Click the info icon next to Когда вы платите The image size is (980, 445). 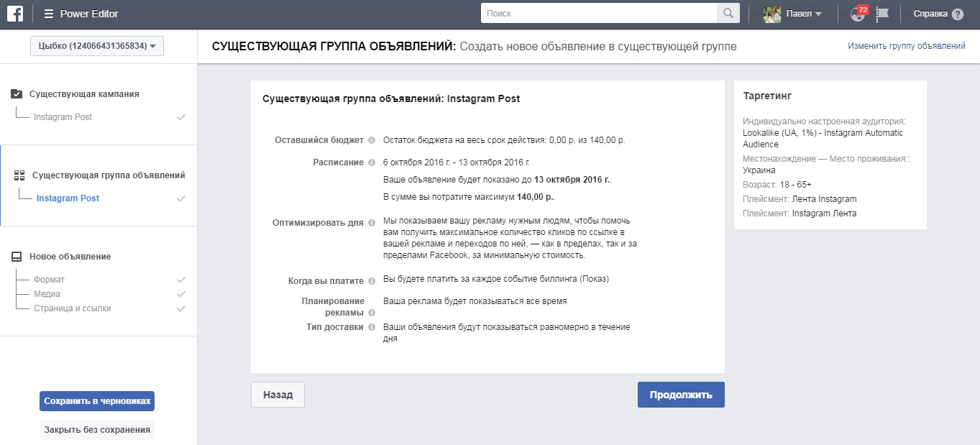(372, 281)
